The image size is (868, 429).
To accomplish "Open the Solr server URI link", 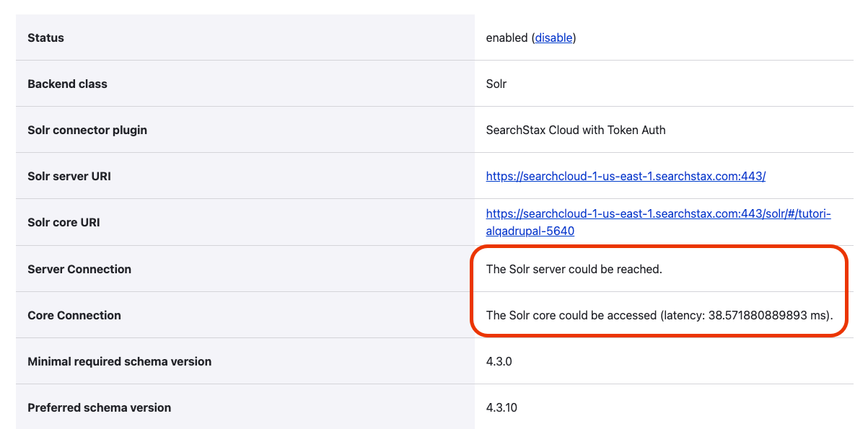I will 626,176.
